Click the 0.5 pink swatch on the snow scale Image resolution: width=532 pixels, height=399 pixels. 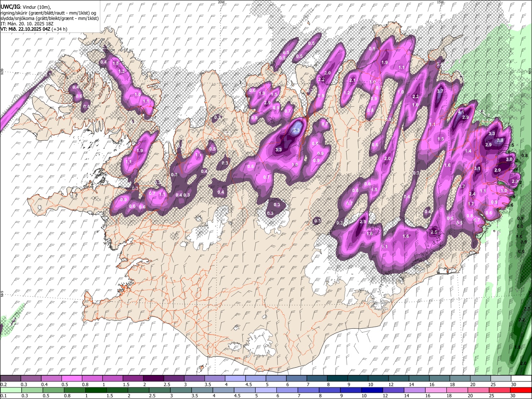click(71, 379)
